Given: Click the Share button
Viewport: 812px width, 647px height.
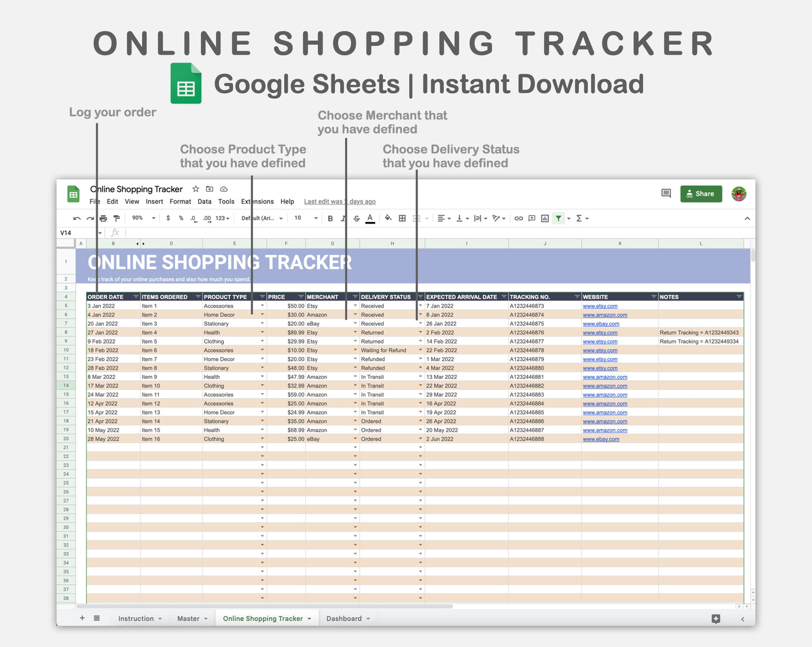Looking at the screenshot, I should pos(701,194).
